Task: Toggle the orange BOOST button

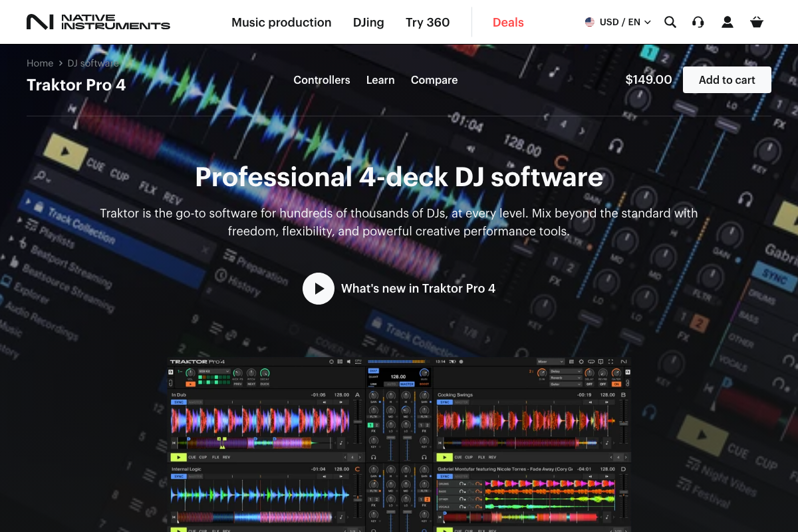Action: click(x=424, y=384)
